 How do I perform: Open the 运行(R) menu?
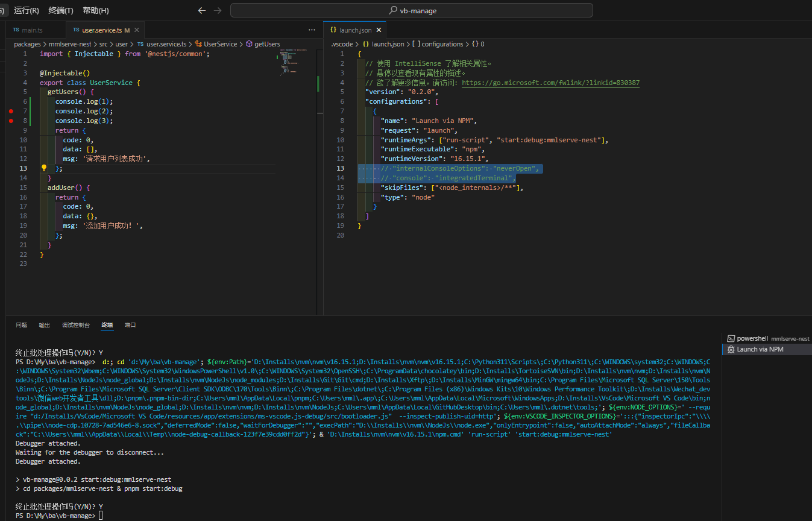[x=26, y=10]
